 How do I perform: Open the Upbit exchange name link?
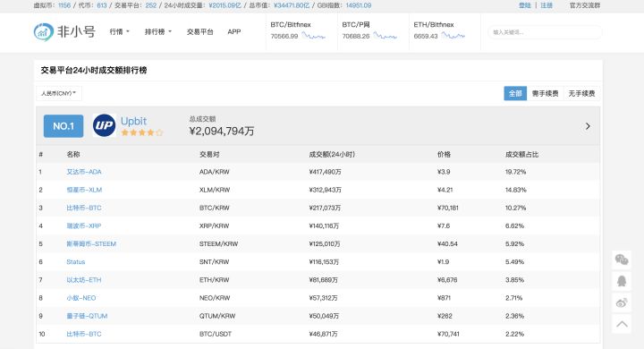point(133,121)
